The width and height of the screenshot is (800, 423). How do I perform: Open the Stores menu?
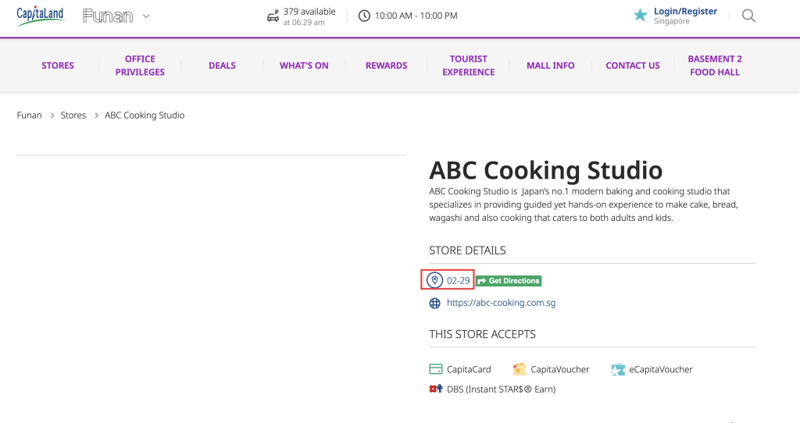[57, 65]
